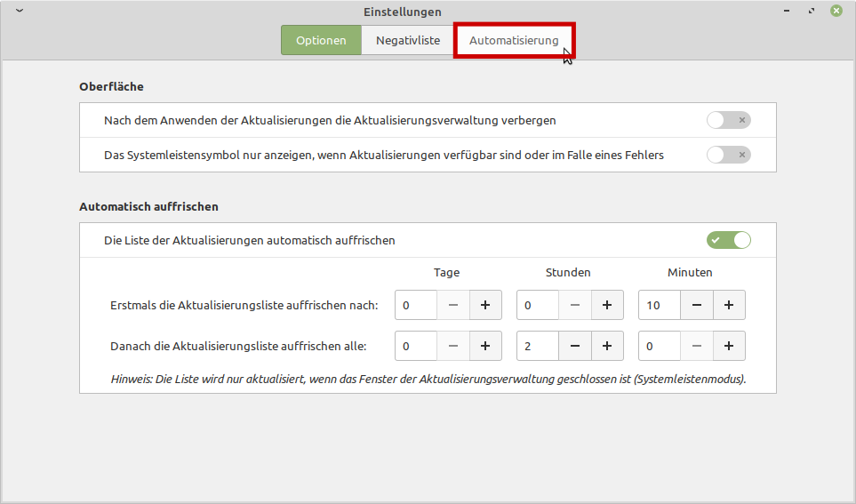Image resolution: width=856 pixels, height=504 pixels.
Task: Click the recurring refresh Stunden input field
Action: [x=537, y=346]
